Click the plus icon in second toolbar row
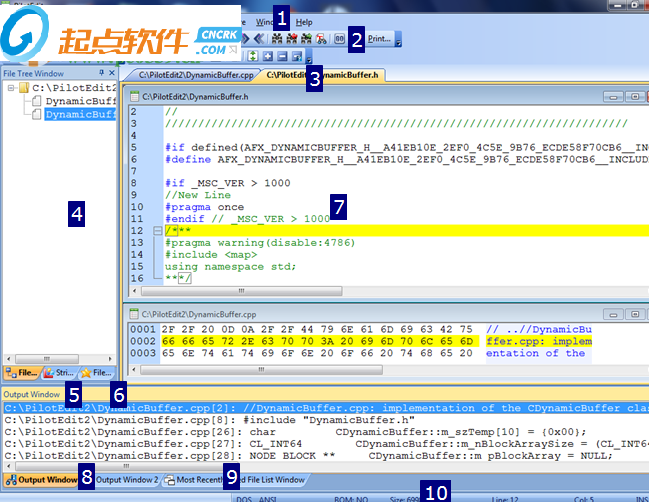 tap(268, 56)
